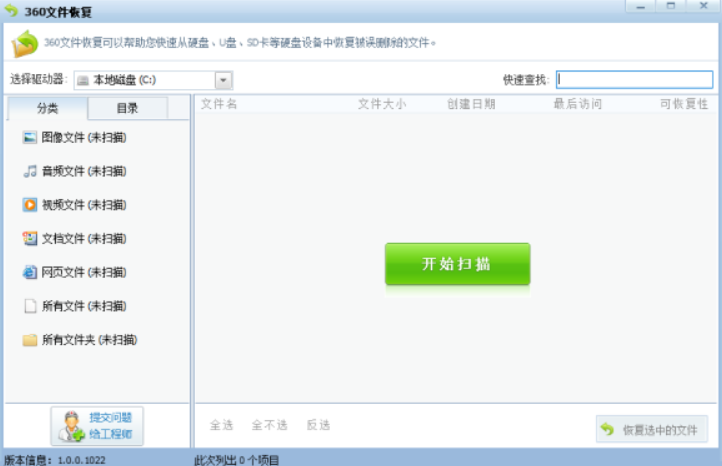Image resolution: width=722 pixels, height=466 pixels.
Task: Select 视频文件 (未扫描) category
Action: (x=84, y=204)
